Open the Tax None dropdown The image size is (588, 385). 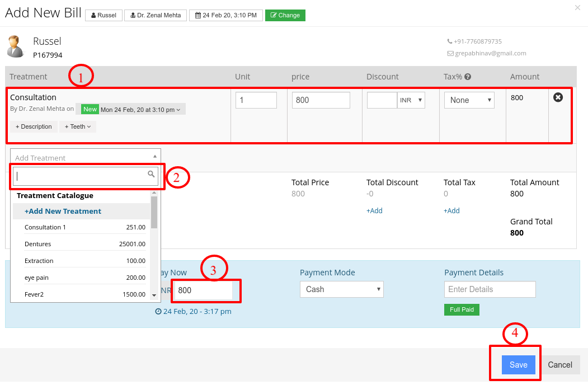tap(469, 100)
